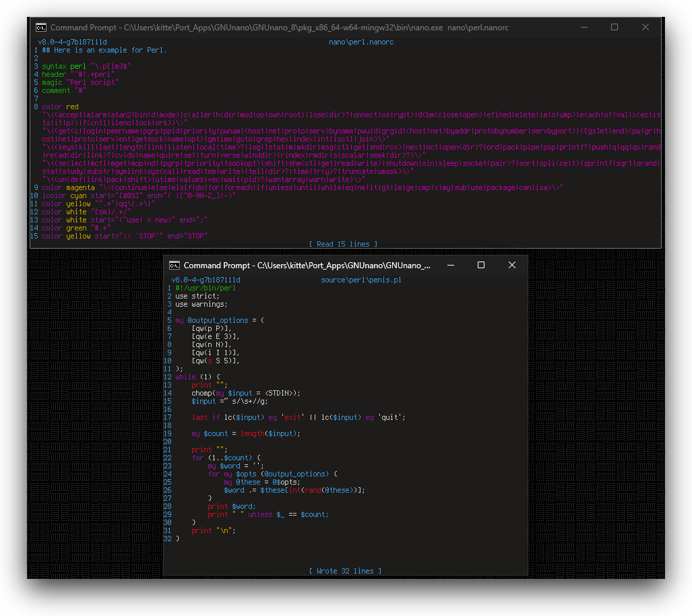
Task: Click "[ Wrote 32 lines ]" status message
Action: pyautogui.click(x=345, y=571)
